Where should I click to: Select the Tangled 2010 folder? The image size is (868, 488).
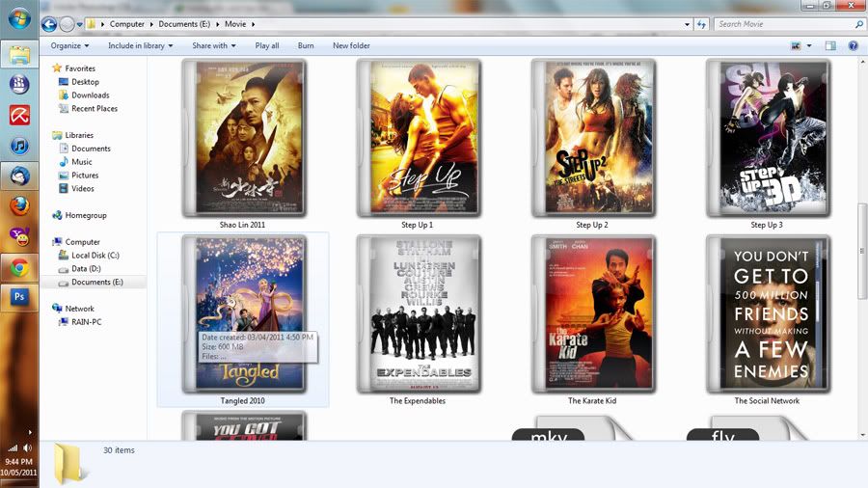pos(244,320)
